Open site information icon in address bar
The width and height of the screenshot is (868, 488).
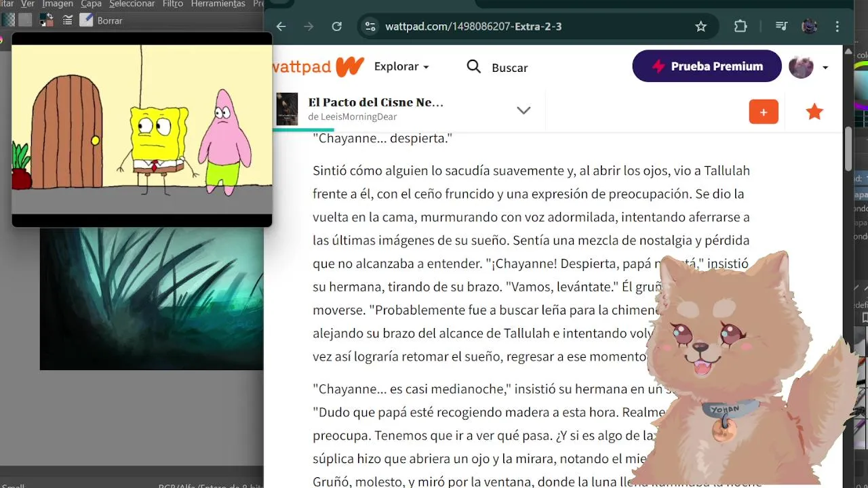370,26
